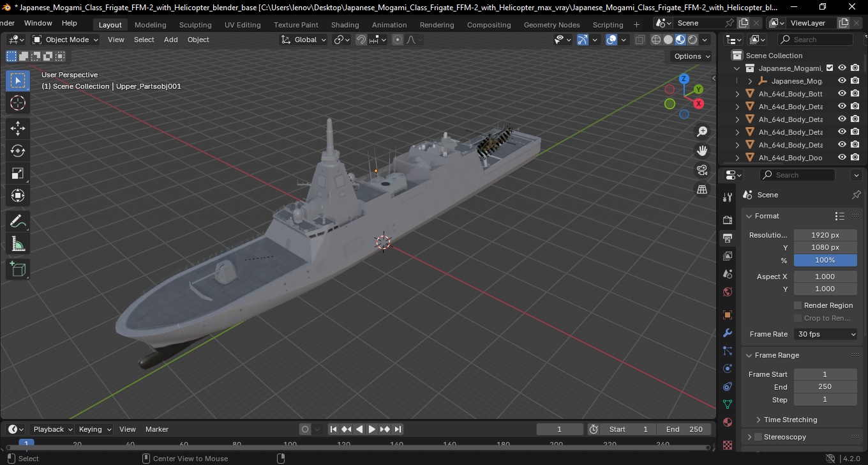This screenshot has width=868, height=465.
Task: Uncheck the Japanese_Mogami collection exclude checkbox
Action: [x=830, y=68]
